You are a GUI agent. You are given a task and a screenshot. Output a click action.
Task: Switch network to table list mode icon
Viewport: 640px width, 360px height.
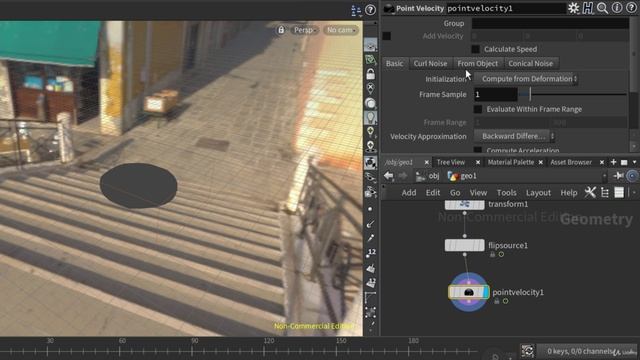tap(619, 192)
